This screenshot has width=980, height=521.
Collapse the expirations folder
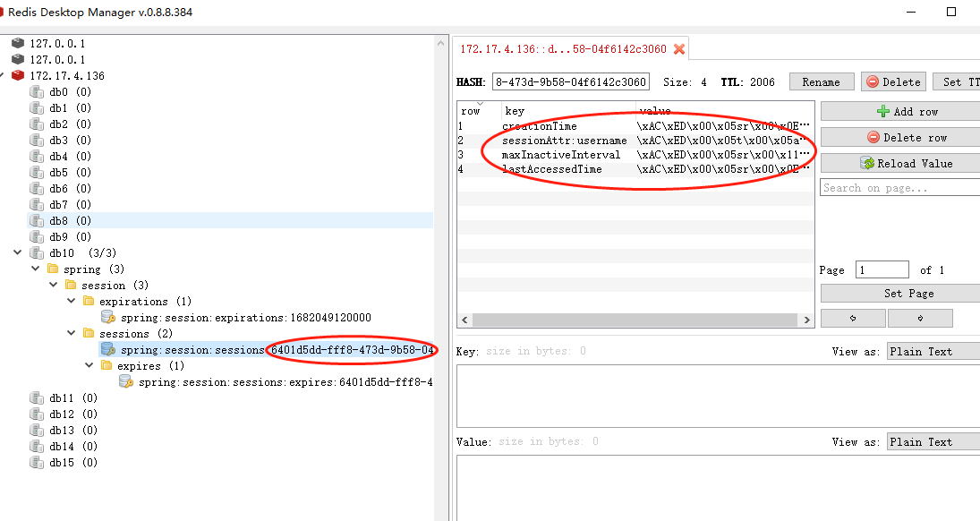click(x=73, y=302)
